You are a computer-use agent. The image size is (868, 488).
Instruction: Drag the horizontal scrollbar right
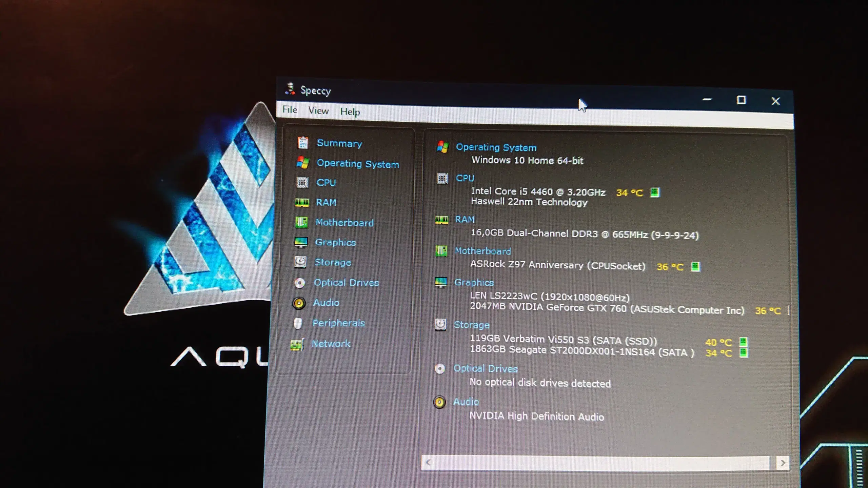[783, 462]
